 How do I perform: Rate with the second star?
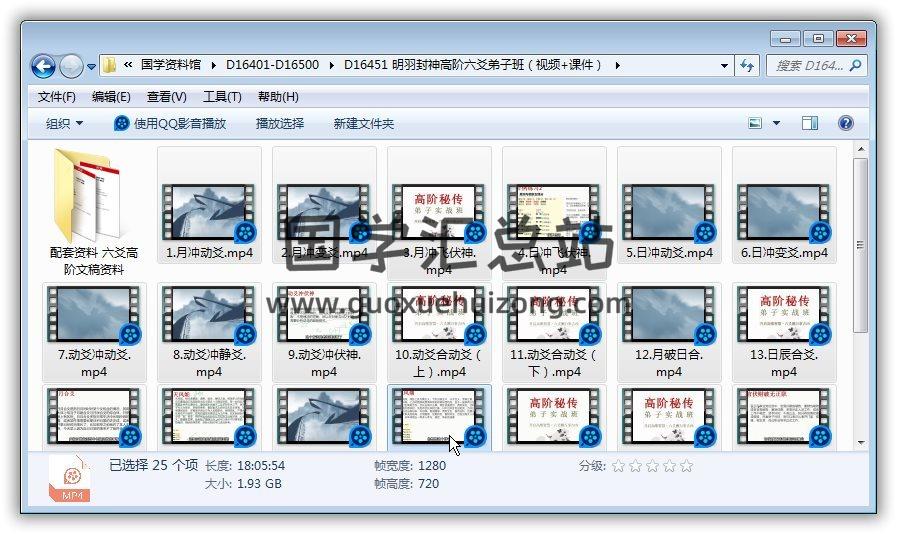(x=636, y=466)
